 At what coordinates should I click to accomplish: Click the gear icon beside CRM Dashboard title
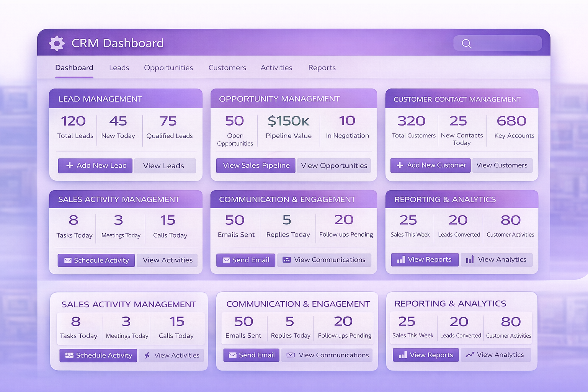pos(57,43)
